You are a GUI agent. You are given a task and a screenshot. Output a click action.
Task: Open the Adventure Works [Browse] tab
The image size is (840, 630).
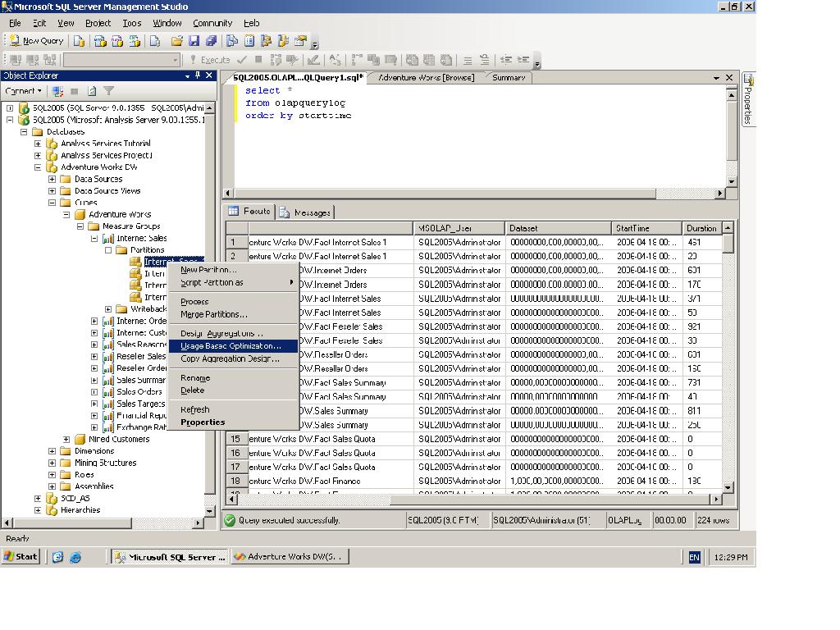pyautogui.click(x=426, y=78)
